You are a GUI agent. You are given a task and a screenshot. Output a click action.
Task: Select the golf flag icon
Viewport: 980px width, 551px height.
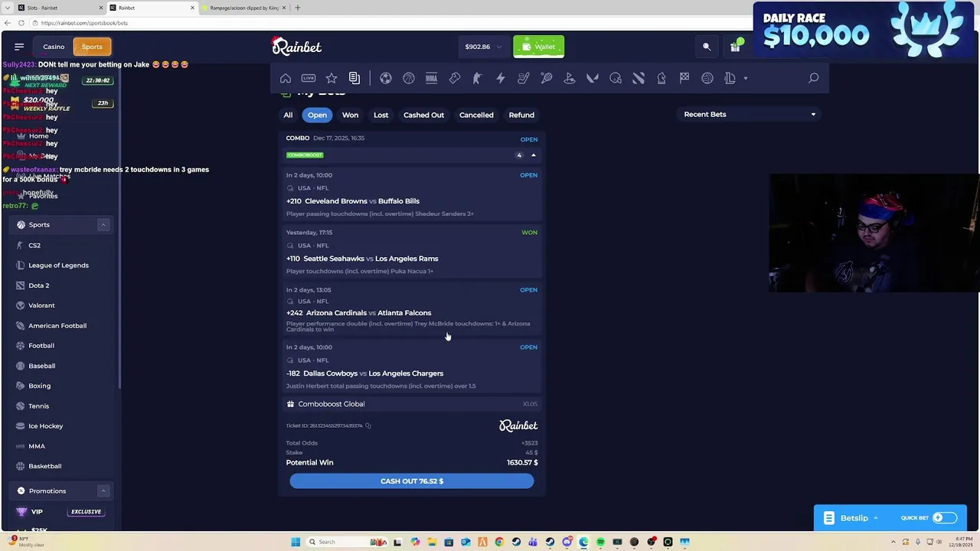pos(570,78)
